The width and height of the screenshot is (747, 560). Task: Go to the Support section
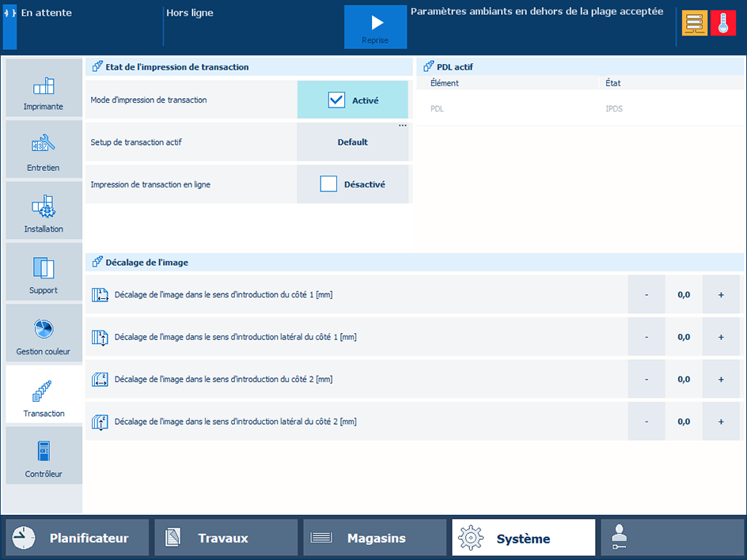pyautogui.click(x=44, y=273)
